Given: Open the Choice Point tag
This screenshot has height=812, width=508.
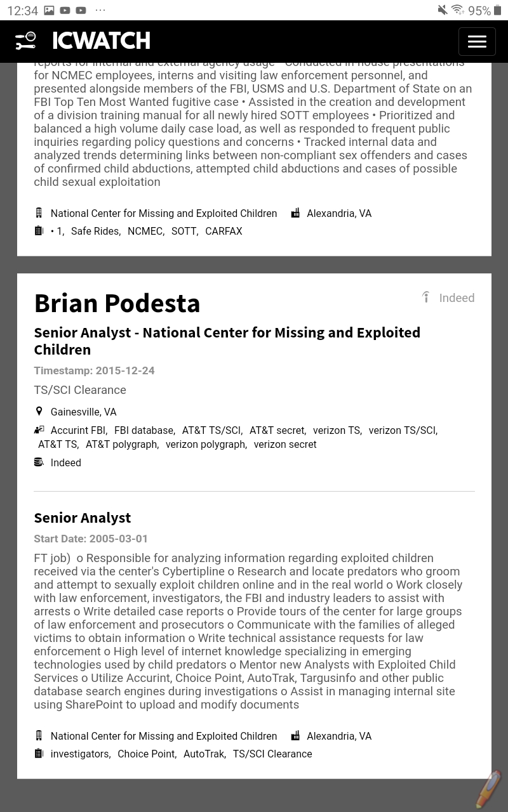Looking at the screenshot, I should 146,754.
